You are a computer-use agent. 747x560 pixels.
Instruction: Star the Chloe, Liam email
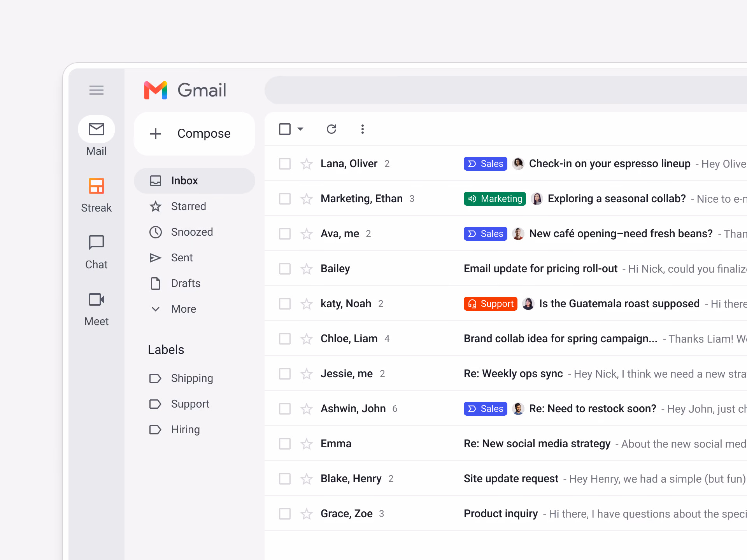point(307,339)
